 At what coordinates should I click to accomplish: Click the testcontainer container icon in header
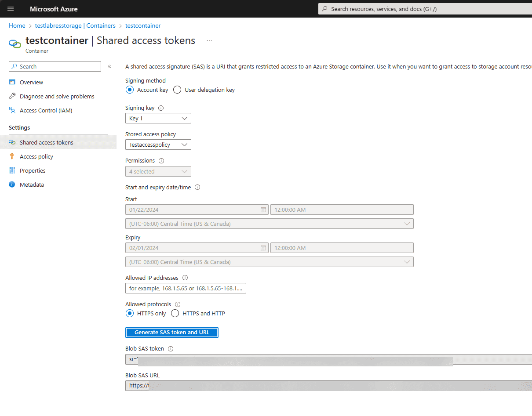coord(15,43)
